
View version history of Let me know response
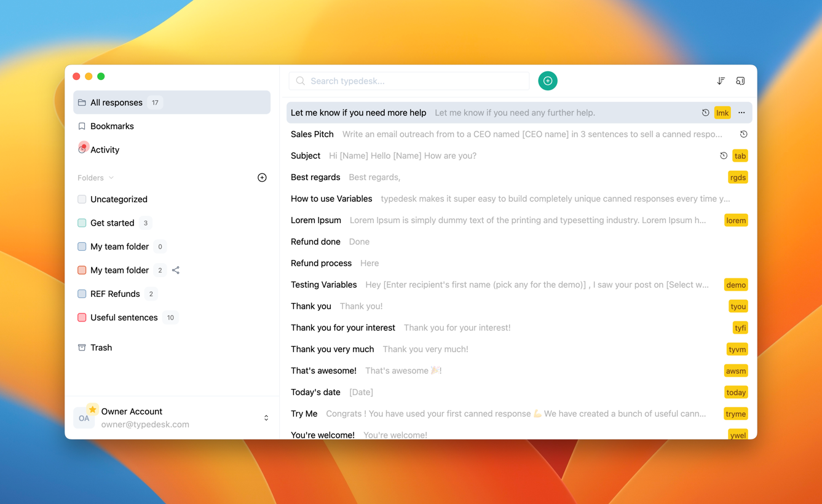(x=705, y=112)
